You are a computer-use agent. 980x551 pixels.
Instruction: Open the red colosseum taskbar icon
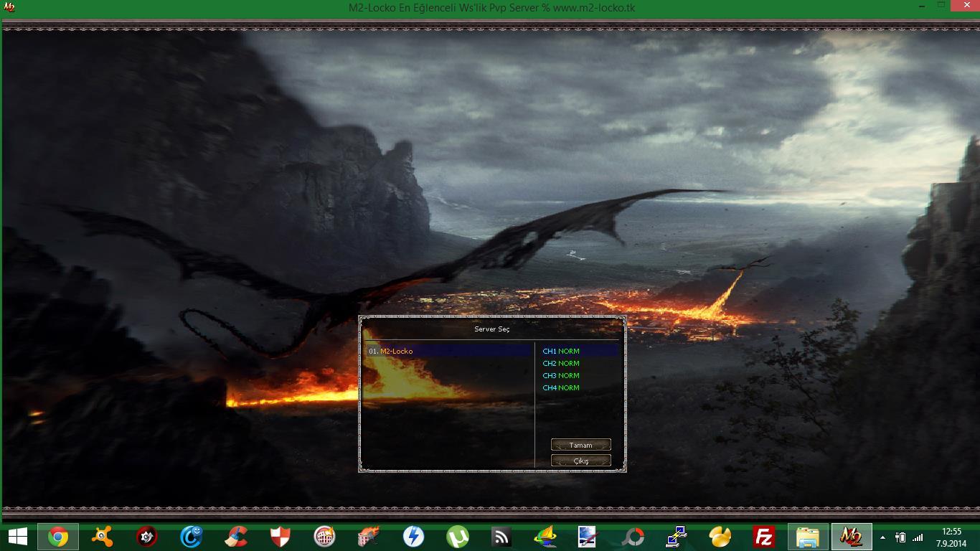pos(324,537)
